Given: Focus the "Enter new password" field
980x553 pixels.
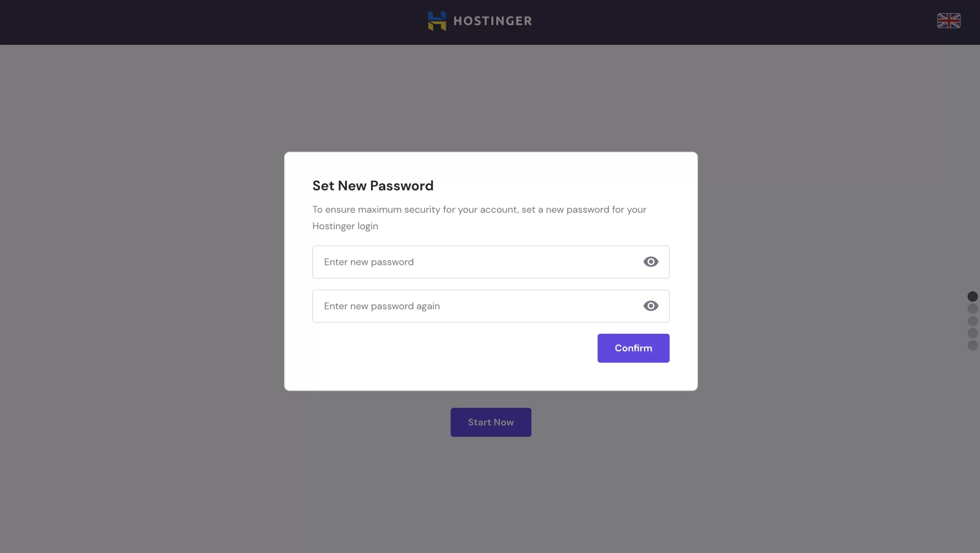Looking at the screenshot, I should coord(475,262).
